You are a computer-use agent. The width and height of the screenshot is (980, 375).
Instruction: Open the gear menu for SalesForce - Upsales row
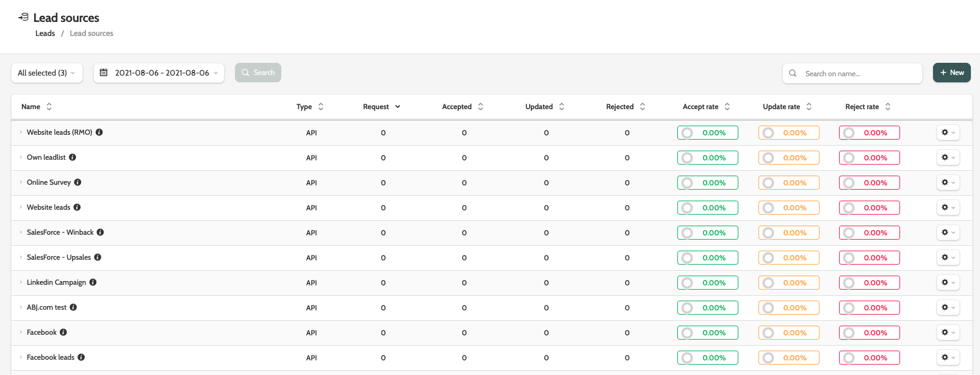point(948,257)
